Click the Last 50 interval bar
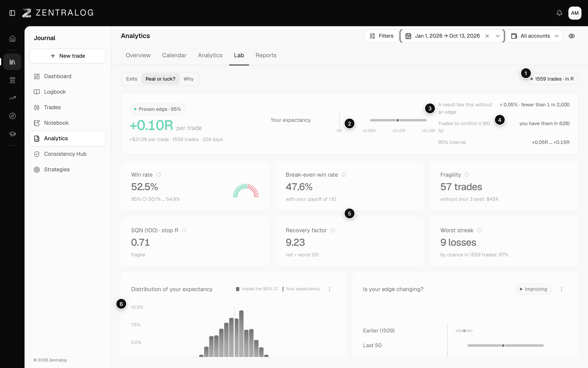This screenshot has height=368, width=588. point(505,345)
